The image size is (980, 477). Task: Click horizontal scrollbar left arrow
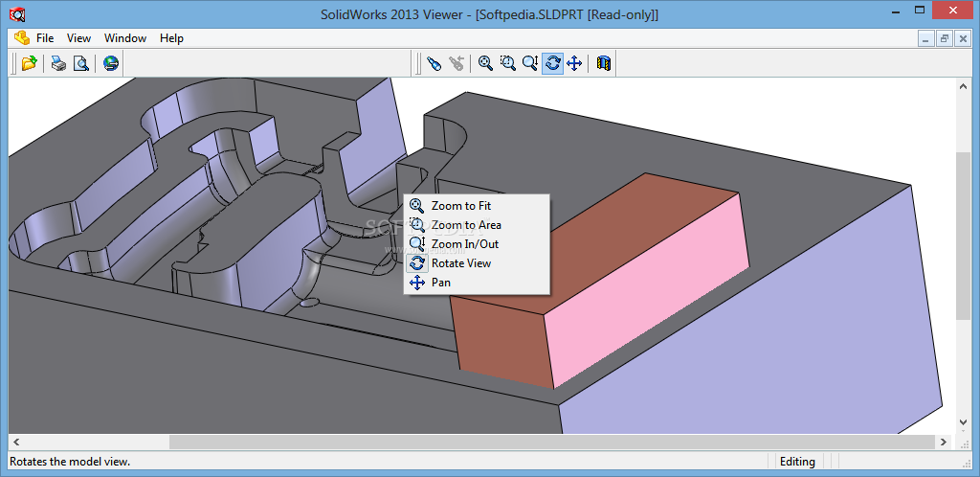[x=16, y=442]
